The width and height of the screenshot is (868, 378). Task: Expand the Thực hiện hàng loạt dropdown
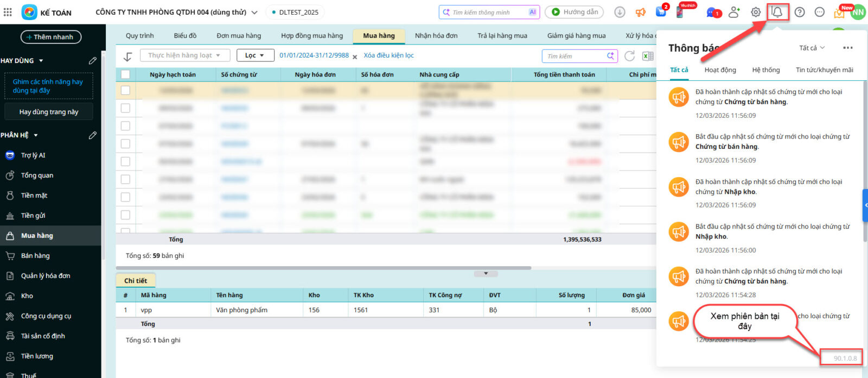click(x=184, y=55)
